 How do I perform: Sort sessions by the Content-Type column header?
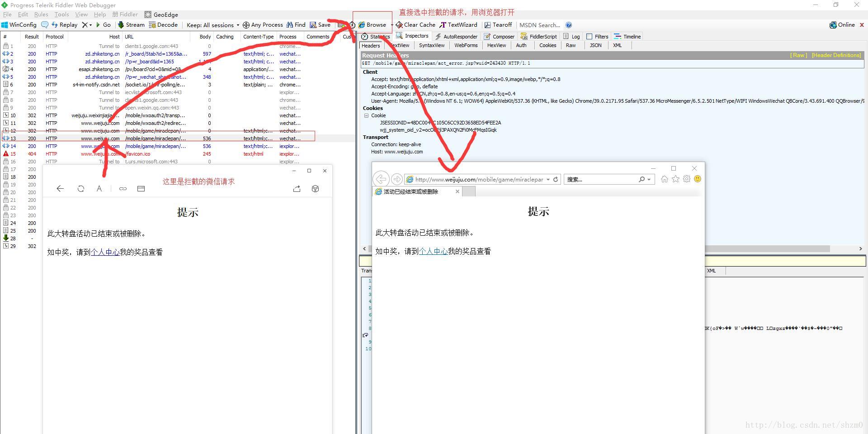coord(258,37)
